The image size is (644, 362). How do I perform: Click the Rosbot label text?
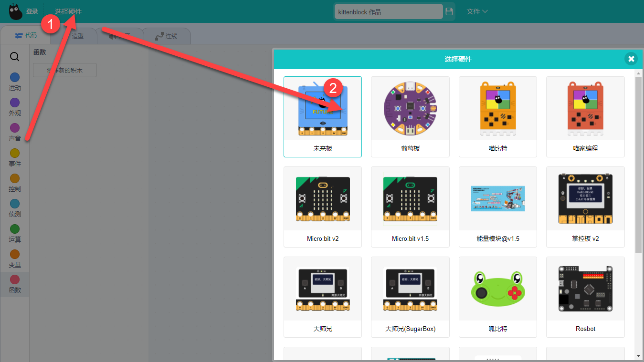(585, 329)
